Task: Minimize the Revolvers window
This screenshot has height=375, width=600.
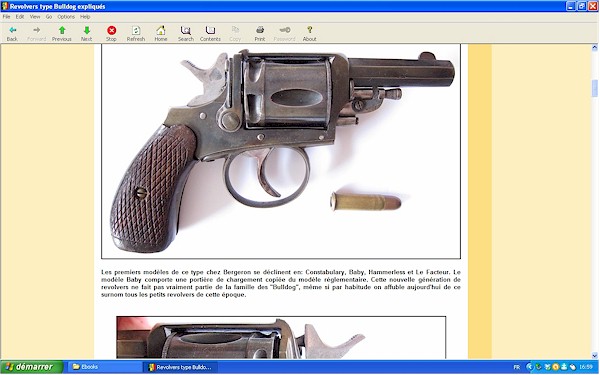Action: click(x=571, y=6)
